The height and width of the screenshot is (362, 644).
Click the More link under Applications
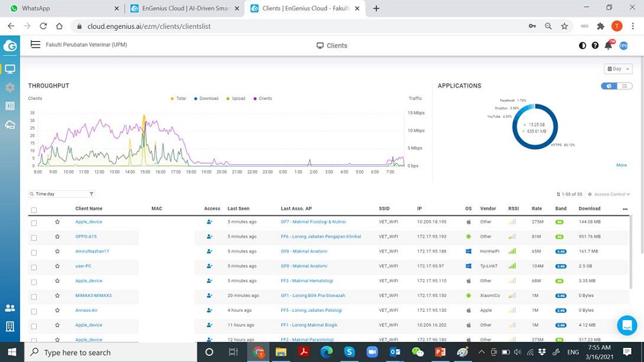click(x=621, y=165)
